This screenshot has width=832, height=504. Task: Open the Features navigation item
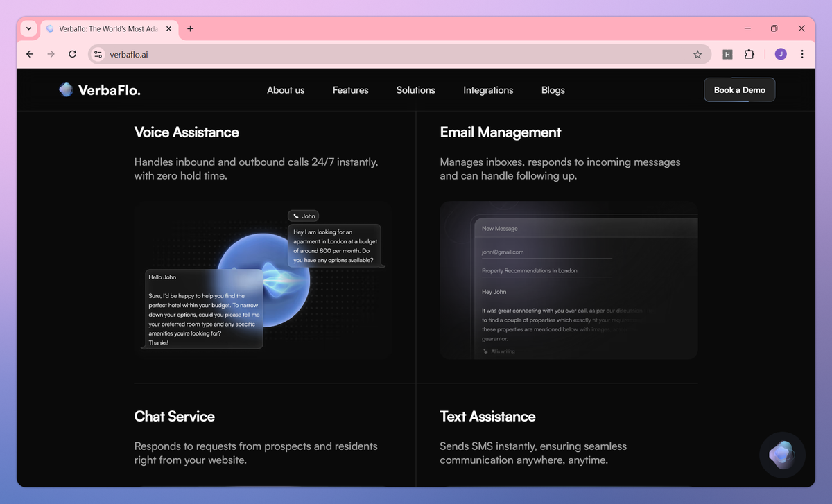click(350, 90)
